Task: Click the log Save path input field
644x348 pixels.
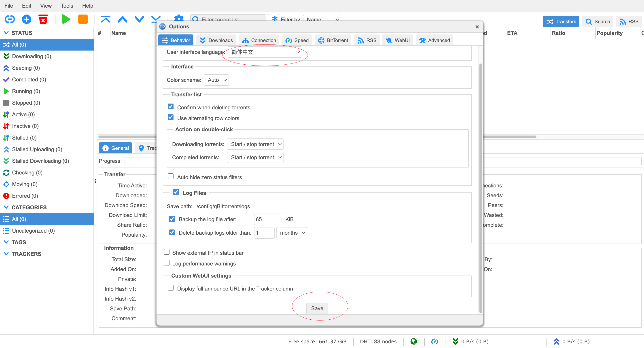Action: (224, 206)
